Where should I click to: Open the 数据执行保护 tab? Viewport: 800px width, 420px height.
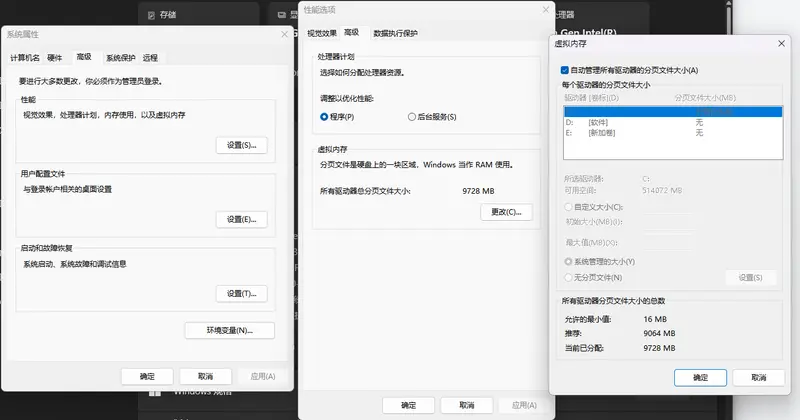click(x=395, y=34)
